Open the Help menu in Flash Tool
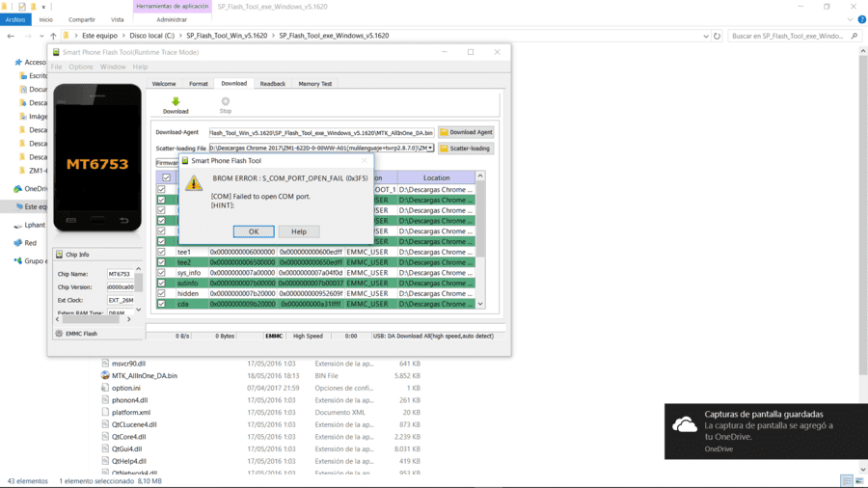Viewport: 868px width, 488px height. pyautogui.click(x=140, y=67)
